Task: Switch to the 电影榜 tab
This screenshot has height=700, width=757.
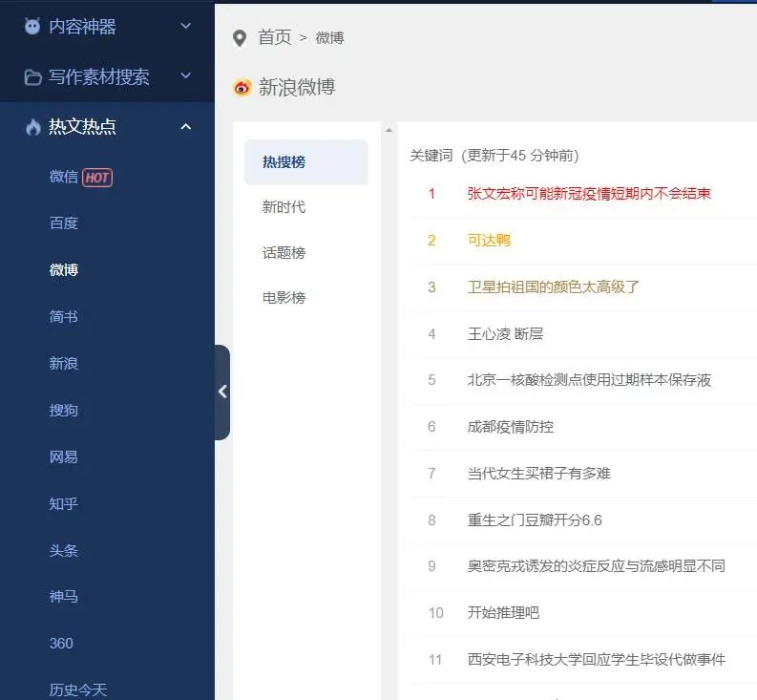Action: 284,298
